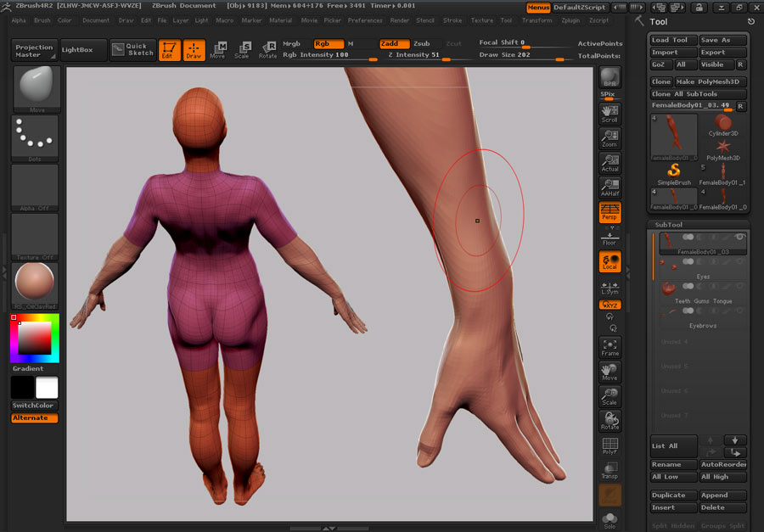Image resolution: width=764 pixels, height=532 pixels.
Task: Select the Cylinder3D tool
Action: point(723,125)
